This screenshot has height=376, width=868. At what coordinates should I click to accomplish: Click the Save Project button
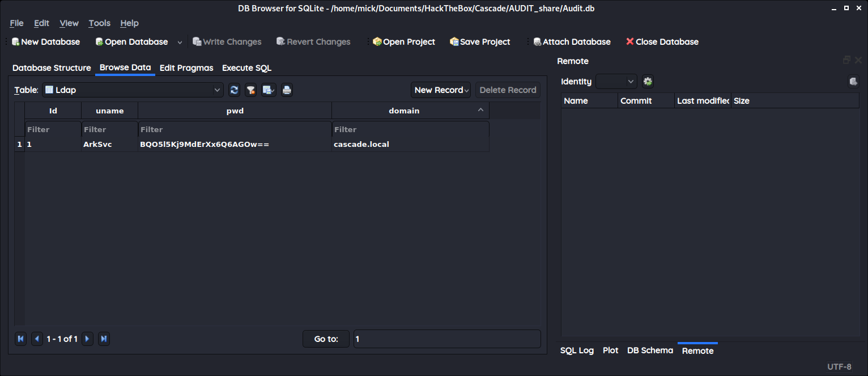click(479, 41)
